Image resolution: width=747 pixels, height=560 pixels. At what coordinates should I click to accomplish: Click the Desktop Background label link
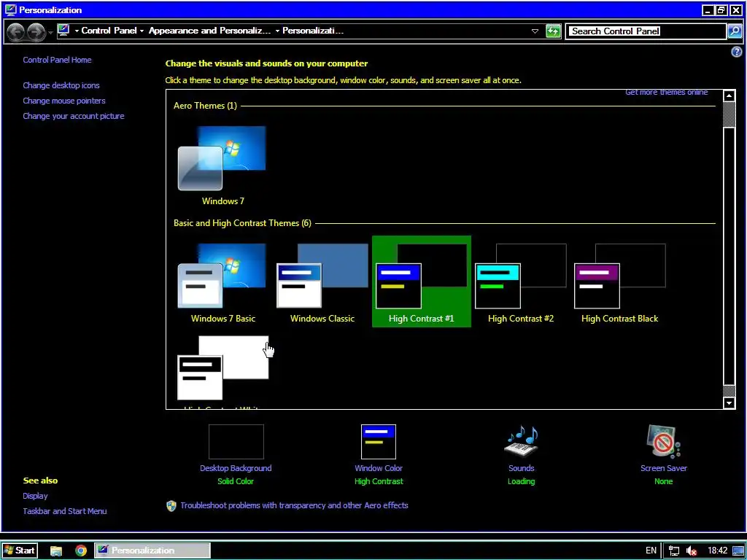click(x=236, y=468)
